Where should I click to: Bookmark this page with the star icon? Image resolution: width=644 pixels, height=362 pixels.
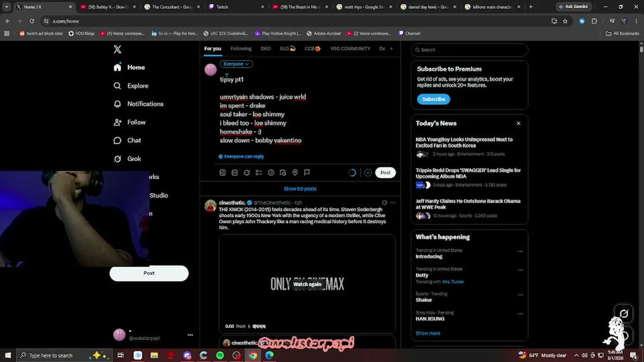[565, 21]
